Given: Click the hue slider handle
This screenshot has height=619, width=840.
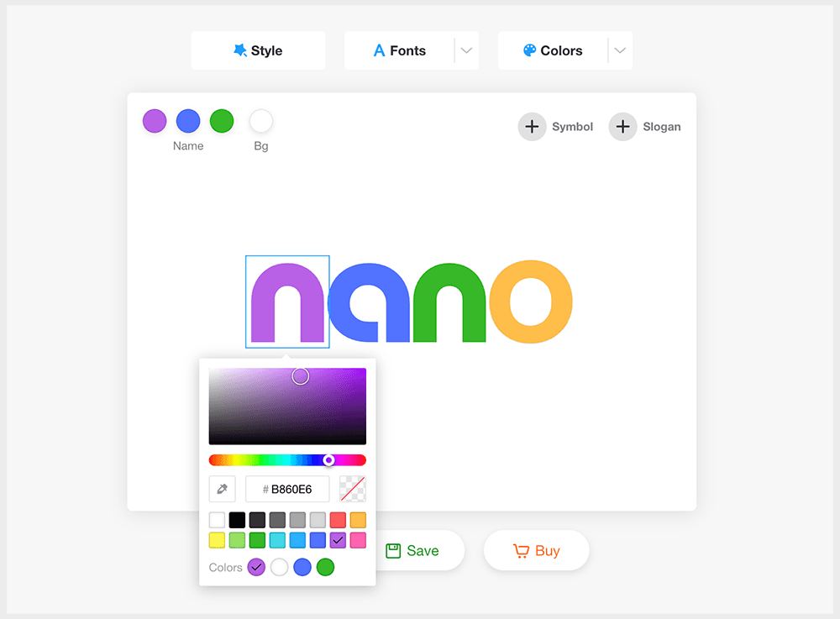Looking at the screenshot, I should (329, 460).
